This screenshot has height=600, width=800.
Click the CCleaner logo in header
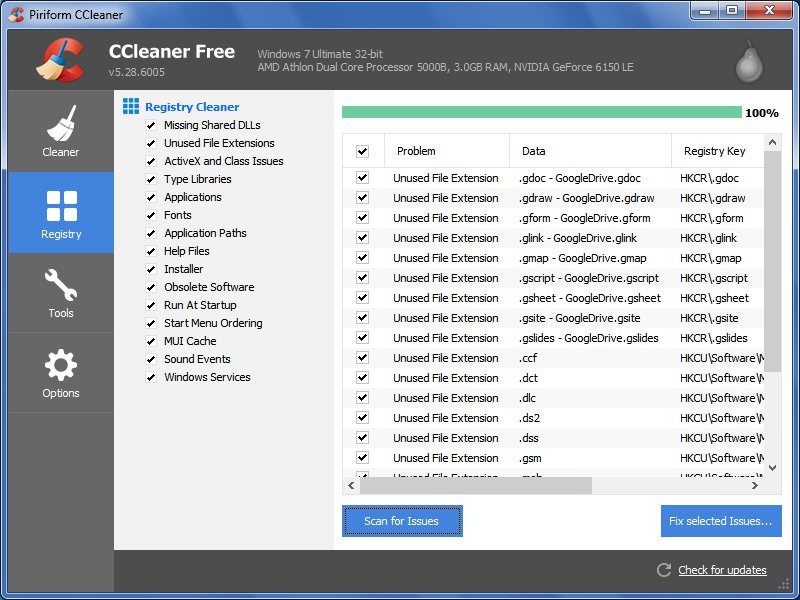[x=59, y=61]
